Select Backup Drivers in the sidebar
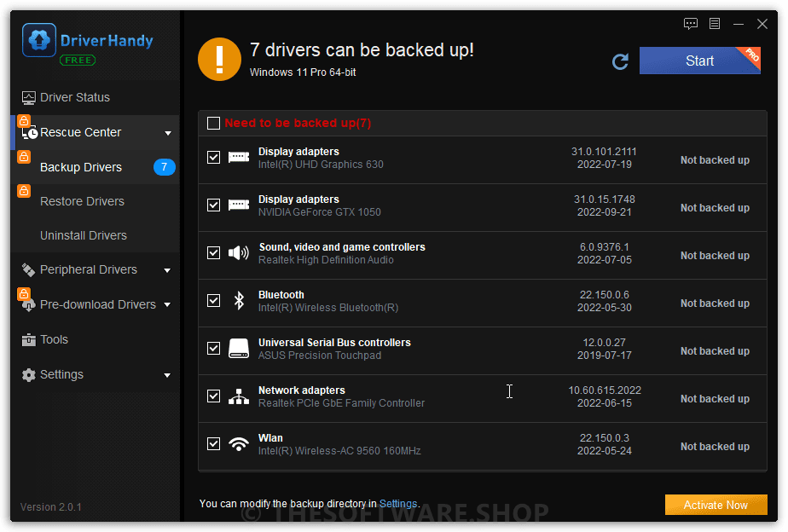This screenshot has width=788, height=532. pyautogui.click(x=95, y=167)
